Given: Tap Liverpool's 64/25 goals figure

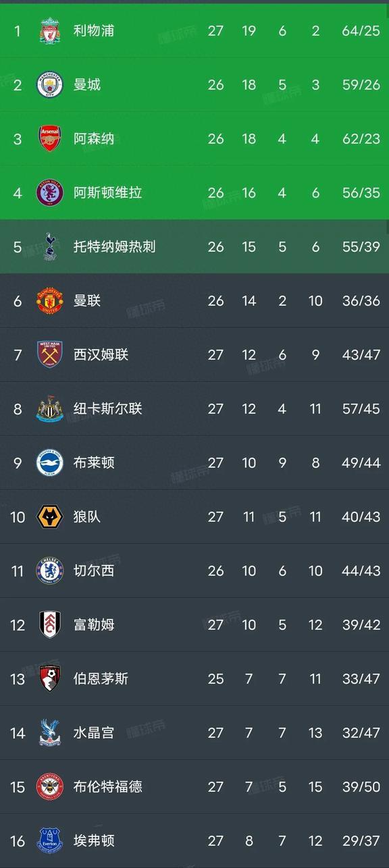Looking at the screenshot, I should click(x=361, y=30).
